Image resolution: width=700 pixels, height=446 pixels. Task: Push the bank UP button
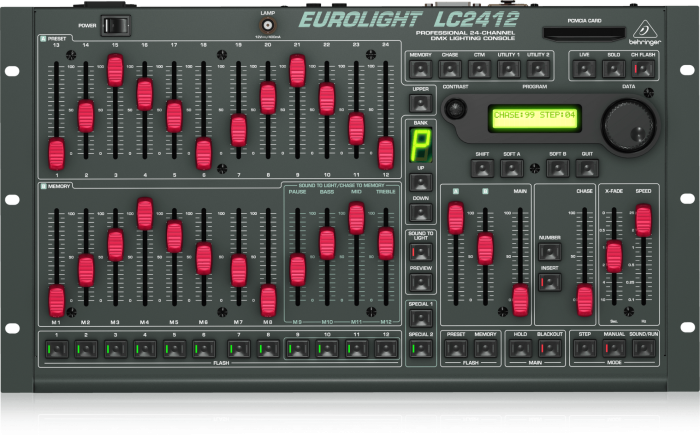[421, 182]
